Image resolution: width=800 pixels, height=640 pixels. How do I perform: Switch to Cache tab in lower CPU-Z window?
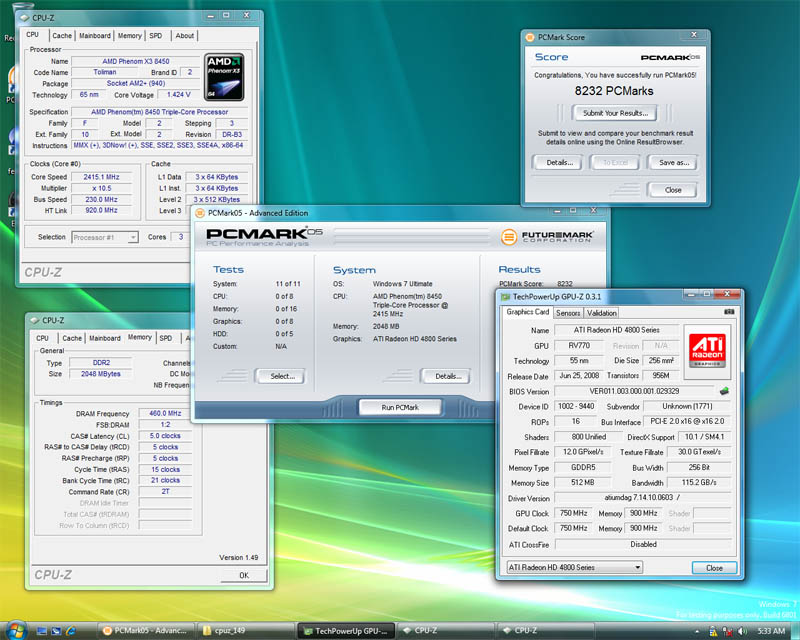[72, 338]
